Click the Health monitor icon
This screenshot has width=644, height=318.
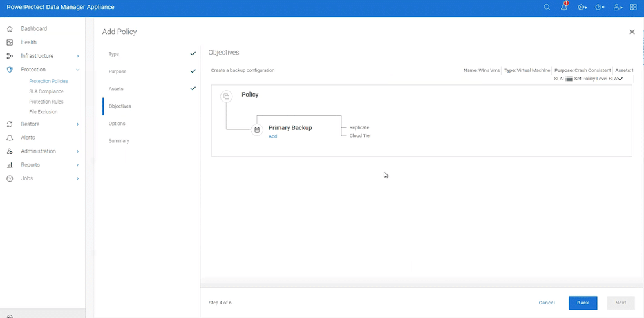[10, 42]
